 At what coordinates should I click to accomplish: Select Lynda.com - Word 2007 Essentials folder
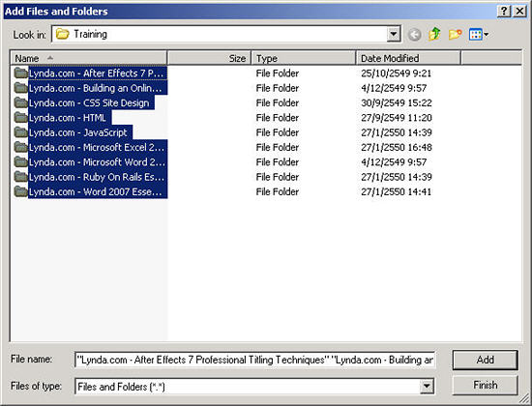(x=98, y=192)
